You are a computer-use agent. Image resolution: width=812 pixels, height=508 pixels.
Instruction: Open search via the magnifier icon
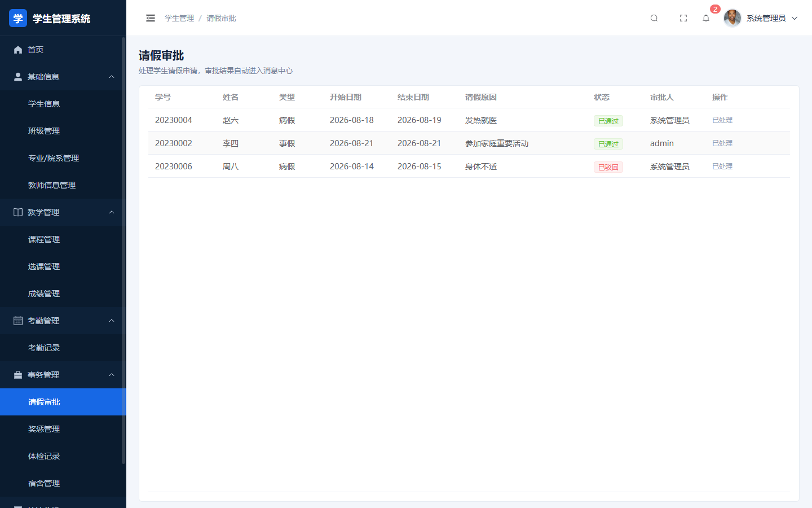point(654,18)
